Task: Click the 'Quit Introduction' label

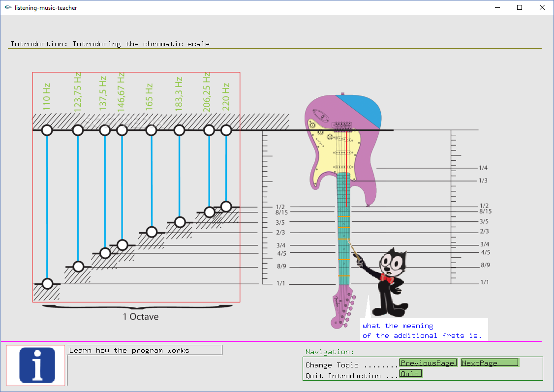Action: pos(343,376)
